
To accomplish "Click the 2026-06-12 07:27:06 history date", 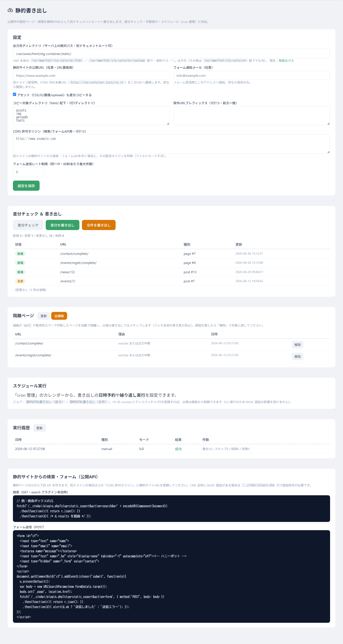I will click(30, 449).
